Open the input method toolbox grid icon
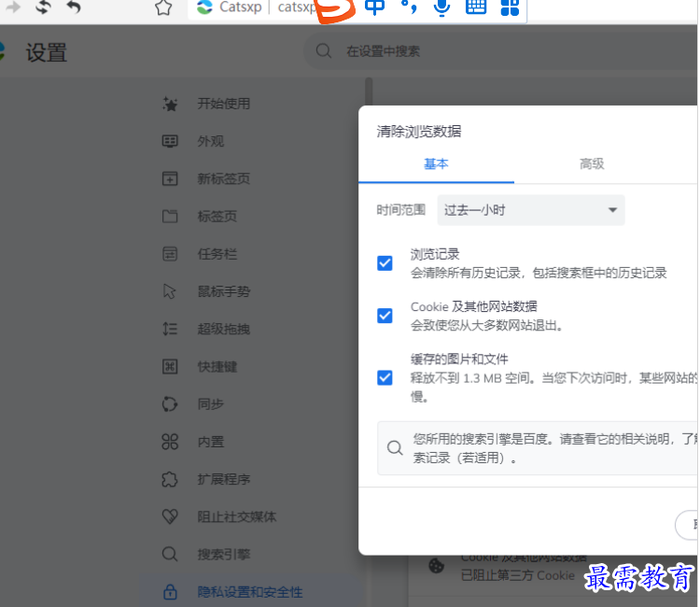Screen dimensions: 700x607 pos(510,7)
